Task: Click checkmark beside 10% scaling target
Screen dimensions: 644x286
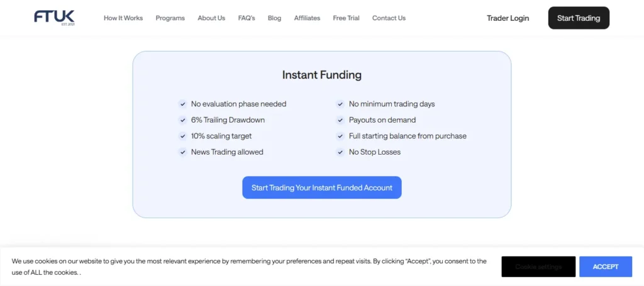Action: click(182, 136)
